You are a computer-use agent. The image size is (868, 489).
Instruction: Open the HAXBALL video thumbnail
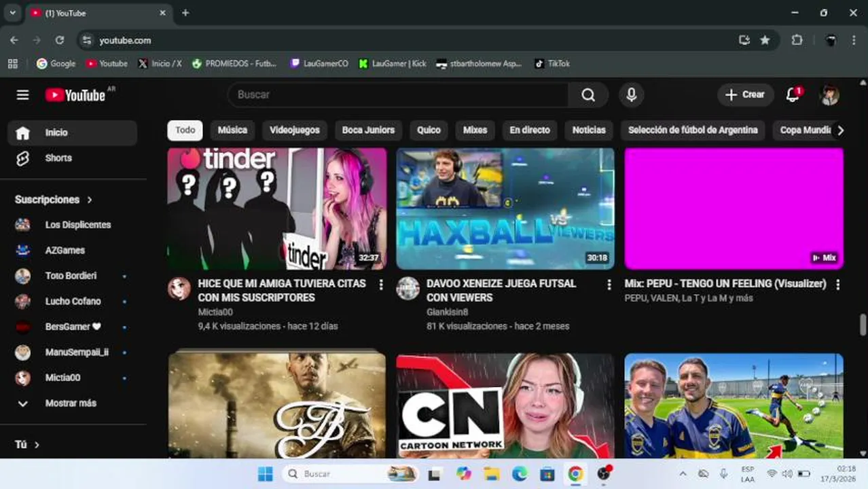click(x=505, y=209)
